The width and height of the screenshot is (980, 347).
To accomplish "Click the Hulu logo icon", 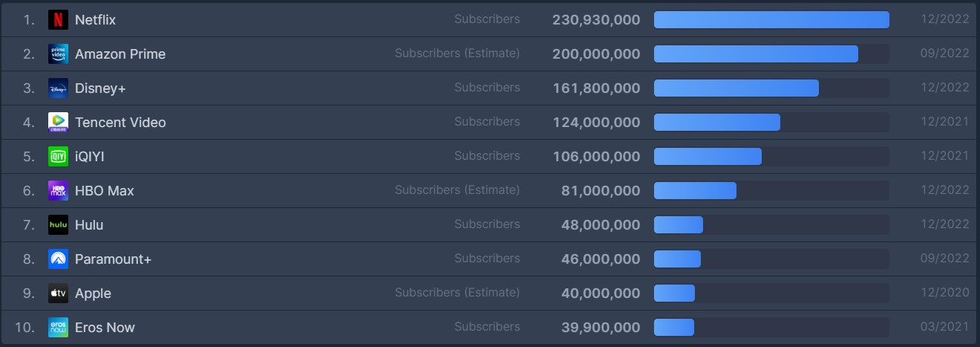I will click(x=58, y=225).
